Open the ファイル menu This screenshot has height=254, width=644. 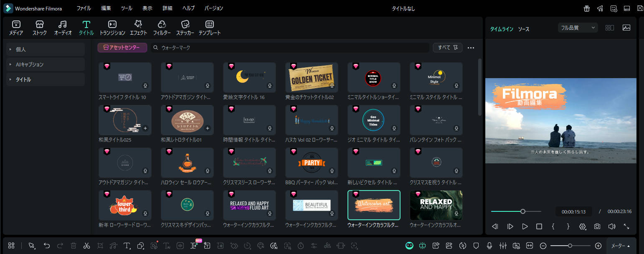[84, 8]
